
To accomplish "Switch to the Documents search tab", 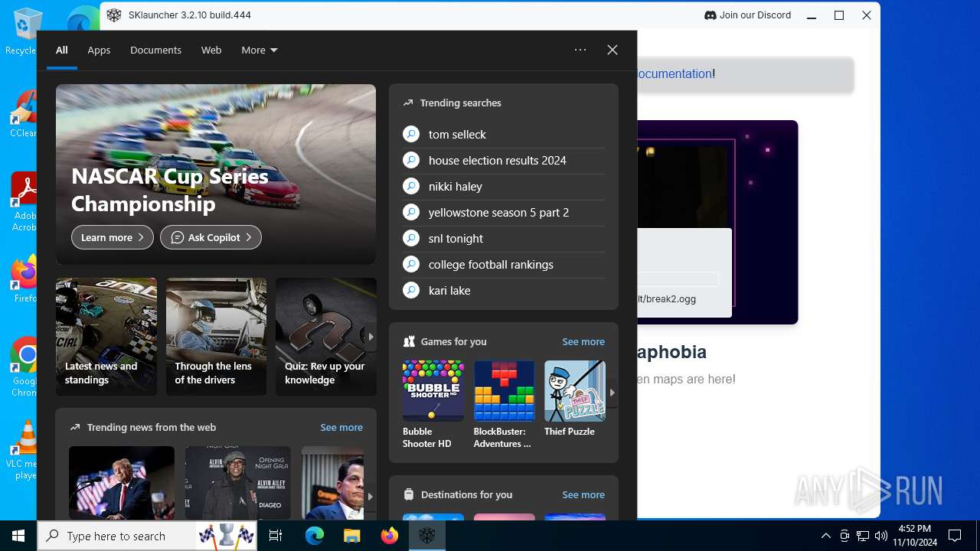I will click(x=155, y=50).
